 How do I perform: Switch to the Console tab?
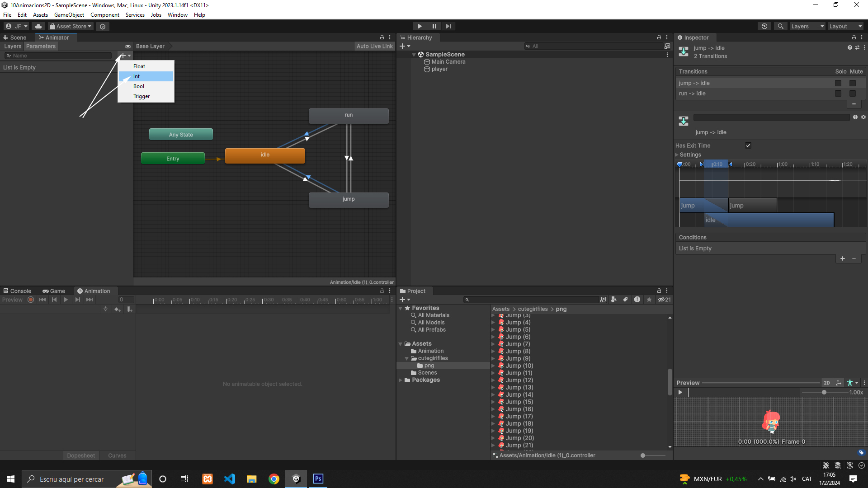click(x=17, y=291)
